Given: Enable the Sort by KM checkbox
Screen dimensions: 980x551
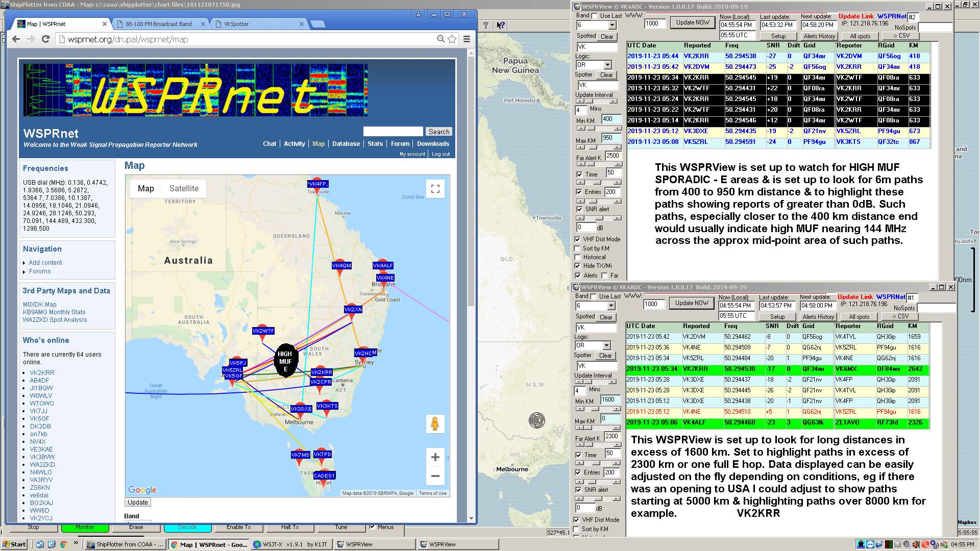Looking at the screenshot, I should [577, 248].
